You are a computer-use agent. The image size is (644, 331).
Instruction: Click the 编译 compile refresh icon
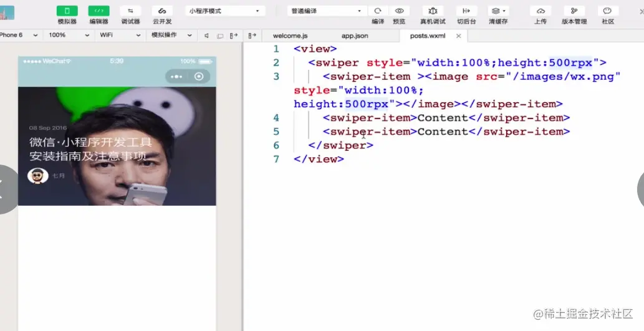(x=378, y=11)
